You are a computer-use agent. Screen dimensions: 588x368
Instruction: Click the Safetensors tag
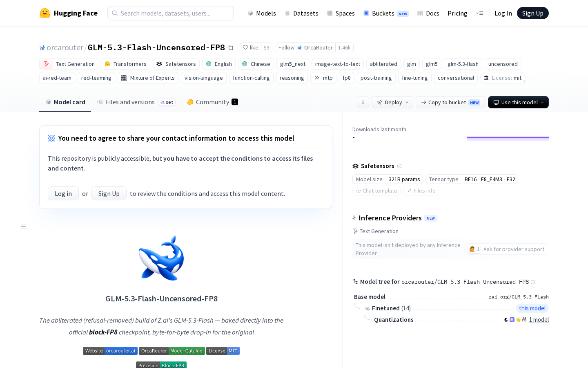(x=176, y=64)
